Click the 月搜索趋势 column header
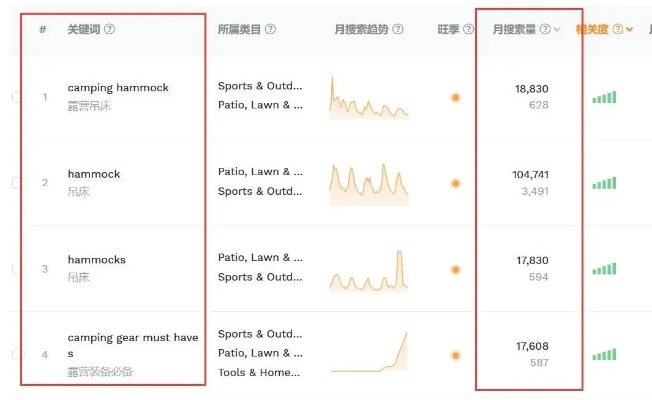652x400 pixels. (x=362, y=29)
